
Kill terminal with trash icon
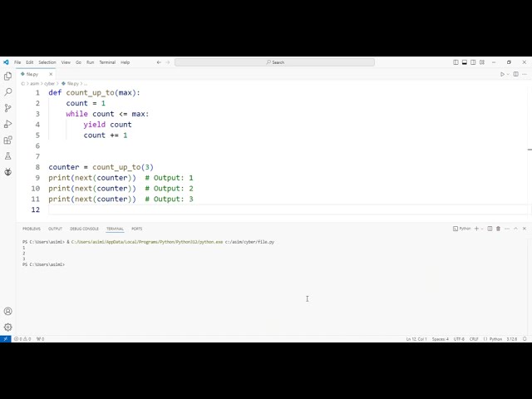click(498, 229)
